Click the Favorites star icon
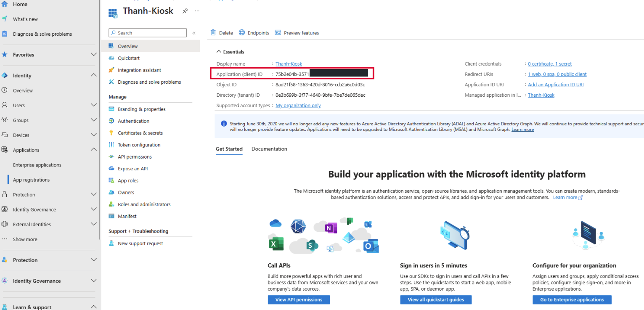 click(5, 55)
